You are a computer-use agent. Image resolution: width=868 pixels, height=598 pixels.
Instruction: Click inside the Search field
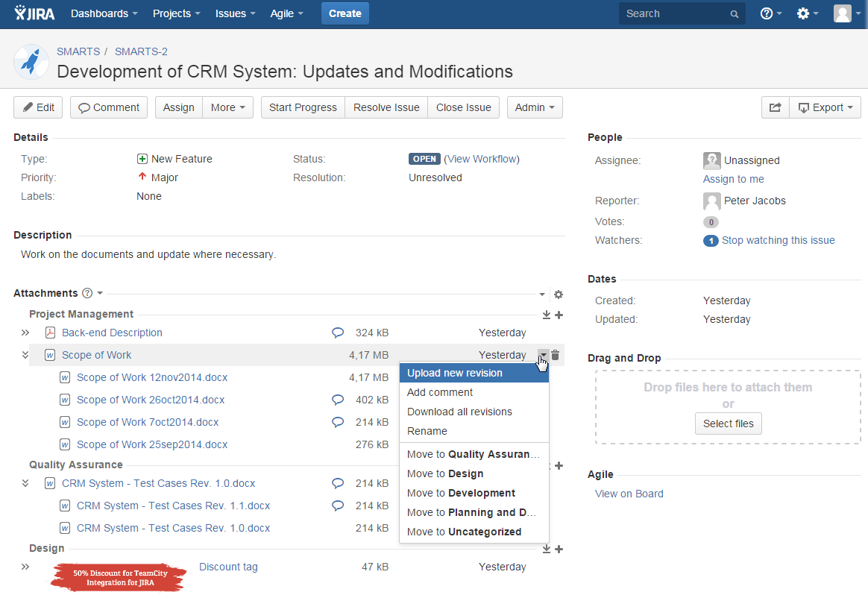pyautogui.click(x=675, y=13)
